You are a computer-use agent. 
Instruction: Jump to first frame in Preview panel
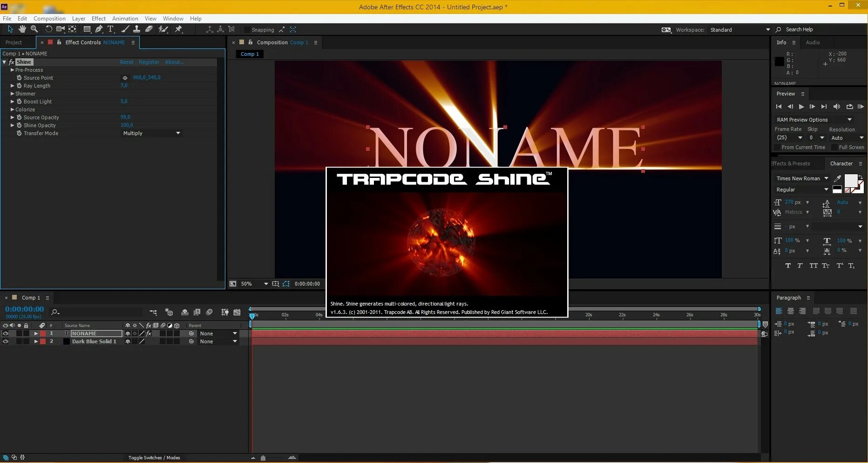779,107
